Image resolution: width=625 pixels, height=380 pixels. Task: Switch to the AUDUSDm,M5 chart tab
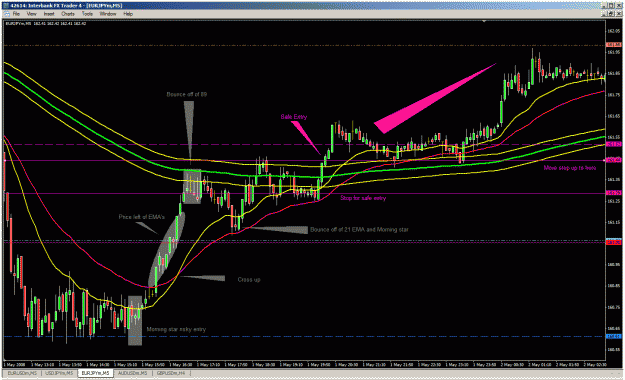pyautogui.click(x=132, y=373)
